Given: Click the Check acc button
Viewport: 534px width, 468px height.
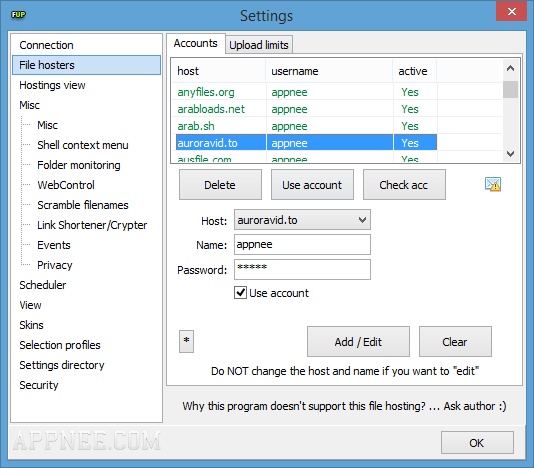Looking at the screenshot, I should pos(404,185).
